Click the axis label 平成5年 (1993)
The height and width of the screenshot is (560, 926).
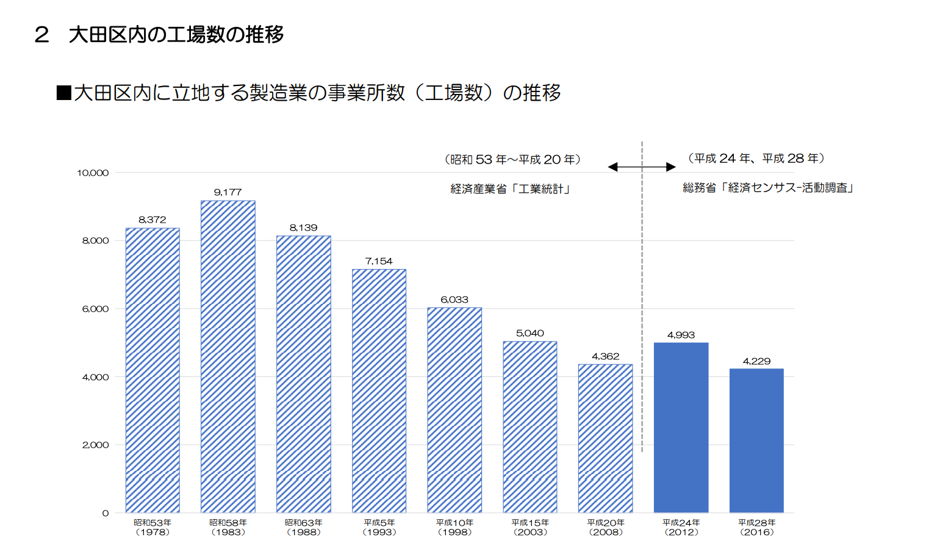pyautogui.click(x=379, y=528)
